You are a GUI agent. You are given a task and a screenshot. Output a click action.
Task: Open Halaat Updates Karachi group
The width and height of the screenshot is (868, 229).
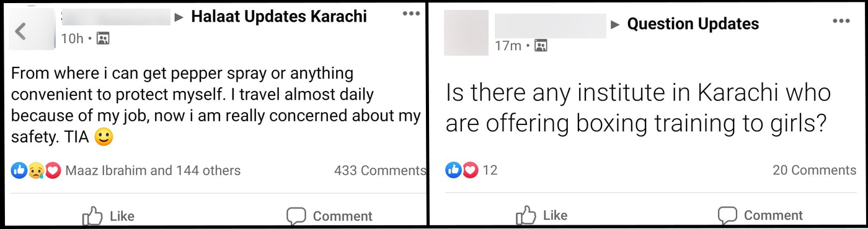coord(279,17)
